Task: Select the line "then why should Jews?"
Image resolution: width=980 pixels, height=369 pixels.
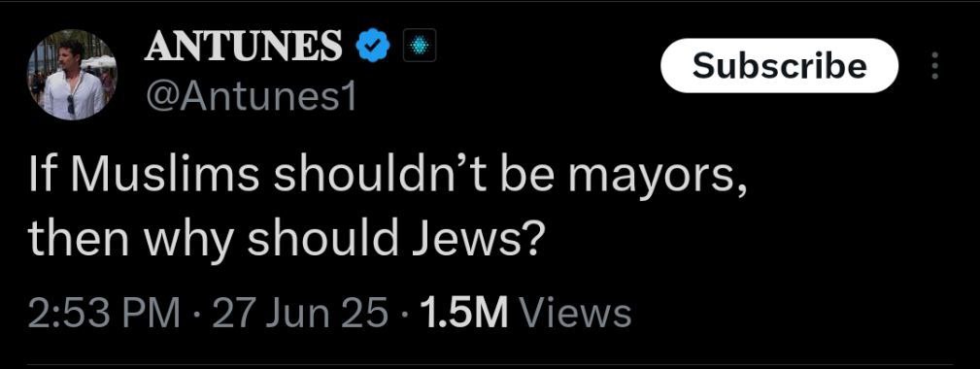Action: tap(284, 240)
